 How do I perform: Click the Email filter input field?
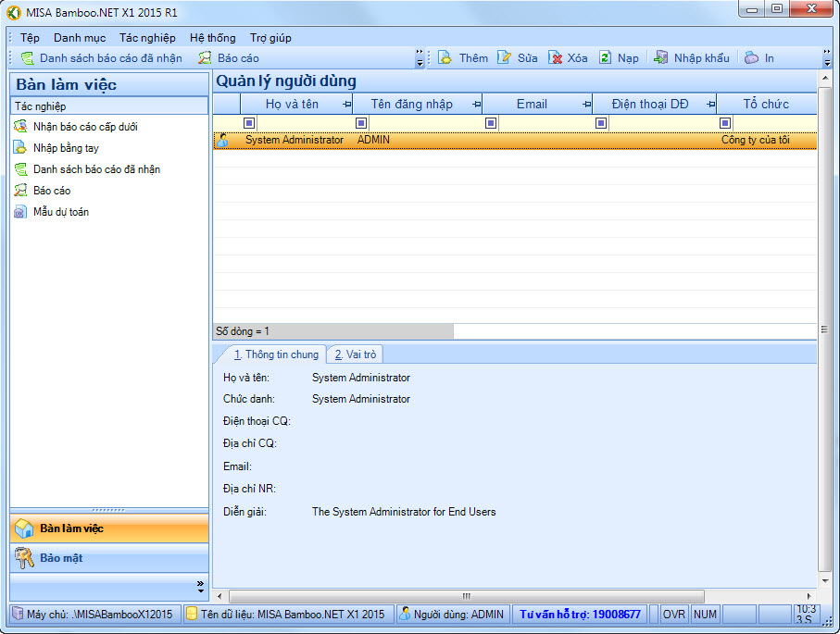point(545,123)
